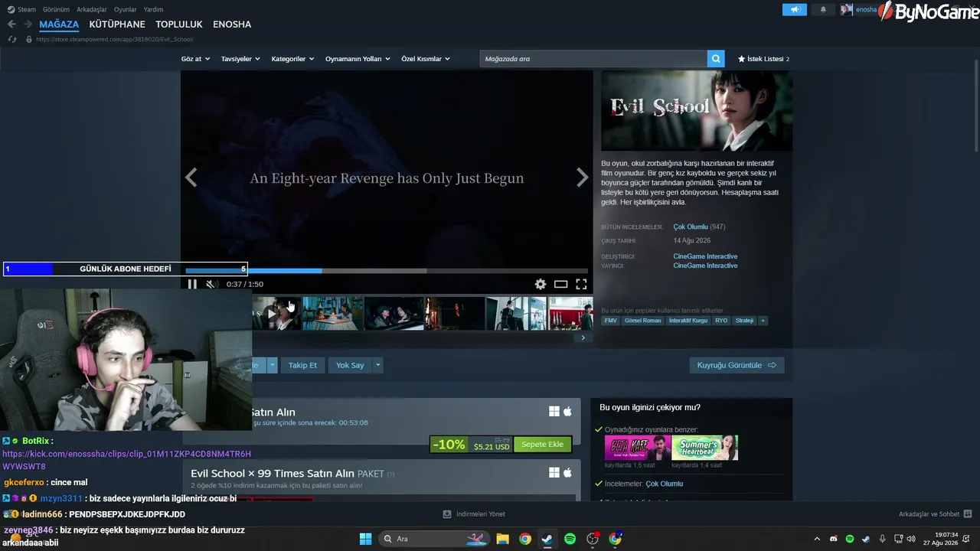Viewport: 980px width, 551px height.
Task: Pause the Evil School trailer
Action: click(x=192, y=284)
